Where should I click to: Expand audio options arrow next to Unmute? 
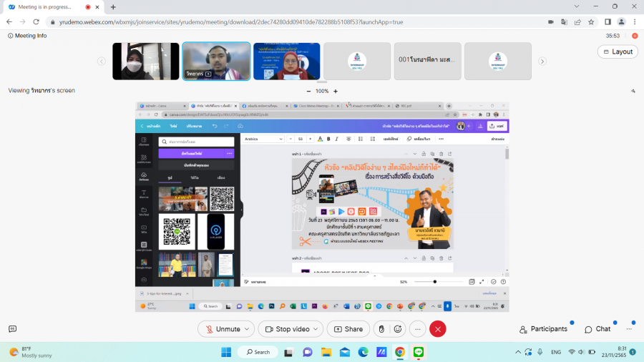[247, 329]
